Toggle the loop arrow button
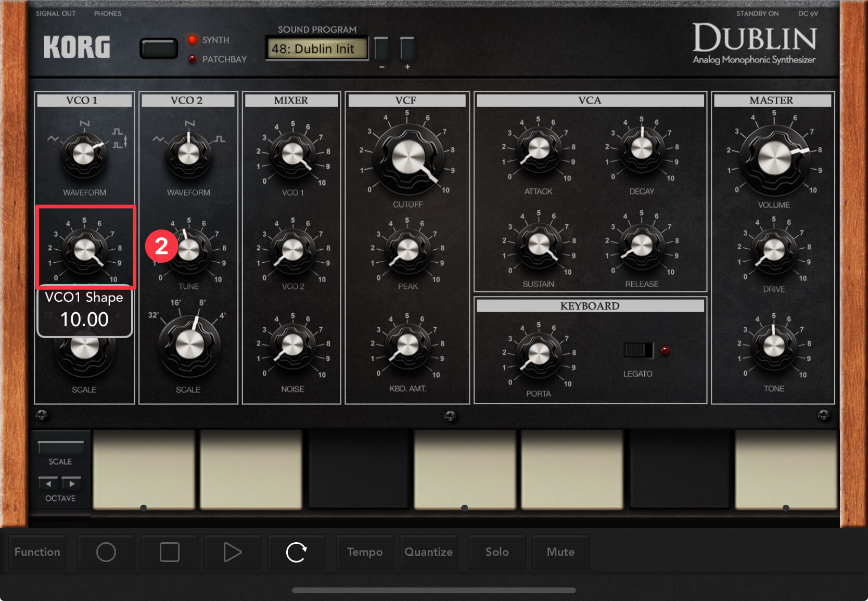The height and width of the screenshot is (601, 868). pos(296,552)
